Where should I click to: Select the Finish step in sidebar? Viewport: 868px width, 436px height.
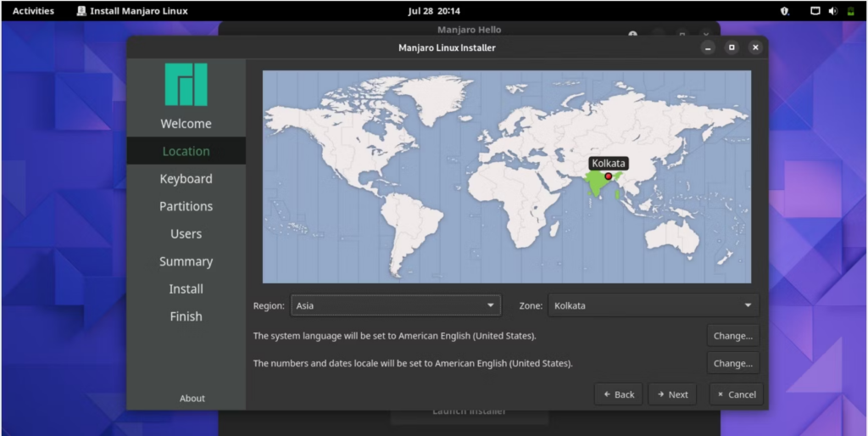pyautogui.click(x=186, y=316)
